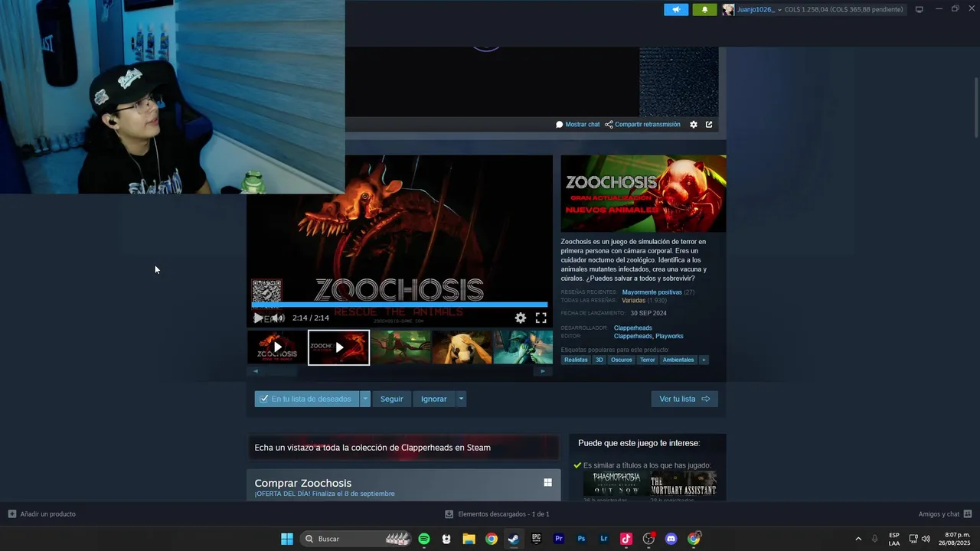Click the Realistas tag

click(576, 360)
